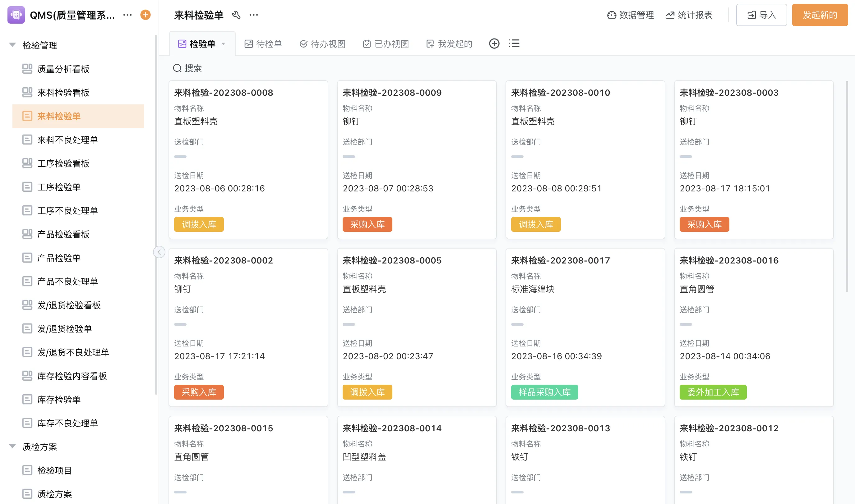Click 调拨入库 tag on card 202308-0008

[199, 224]
